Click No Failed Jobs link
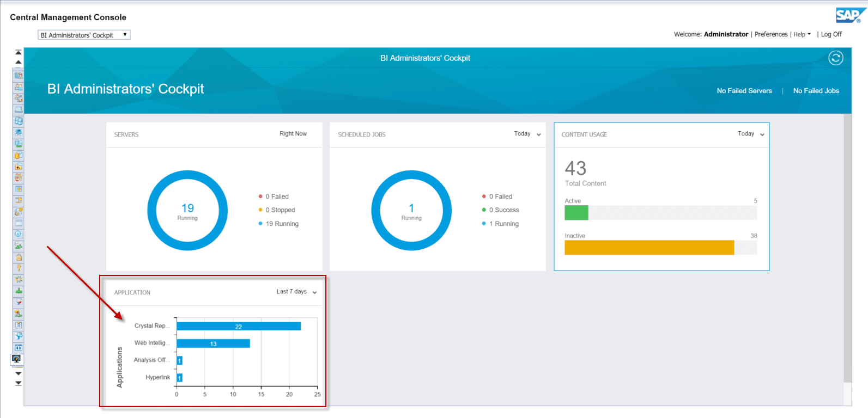 click(x=816, y=91)
